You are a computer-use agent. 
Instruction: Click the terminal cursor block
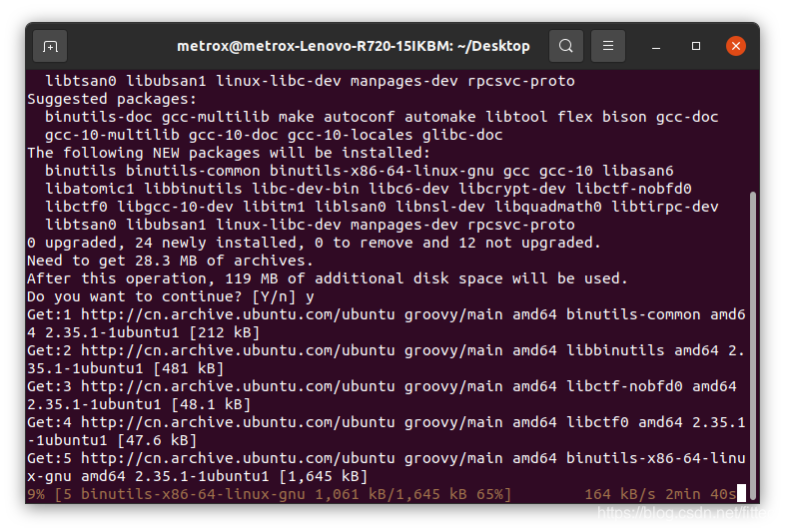tap(741, 493)
